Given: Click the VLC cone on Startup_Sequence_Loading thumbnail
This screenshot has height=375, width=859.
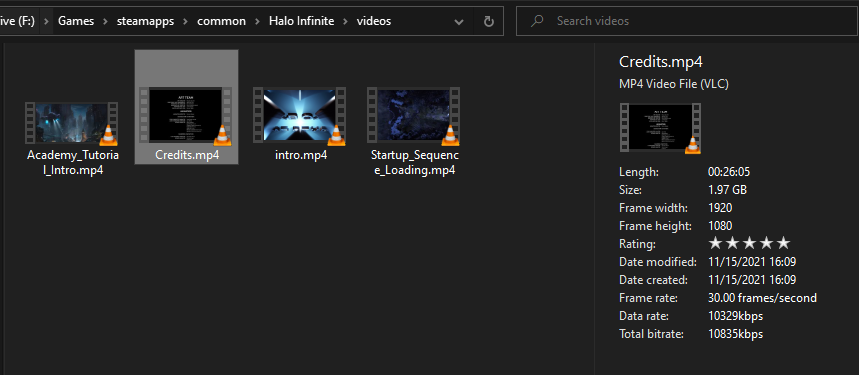Looking at the screenshot, I should 450,135.
